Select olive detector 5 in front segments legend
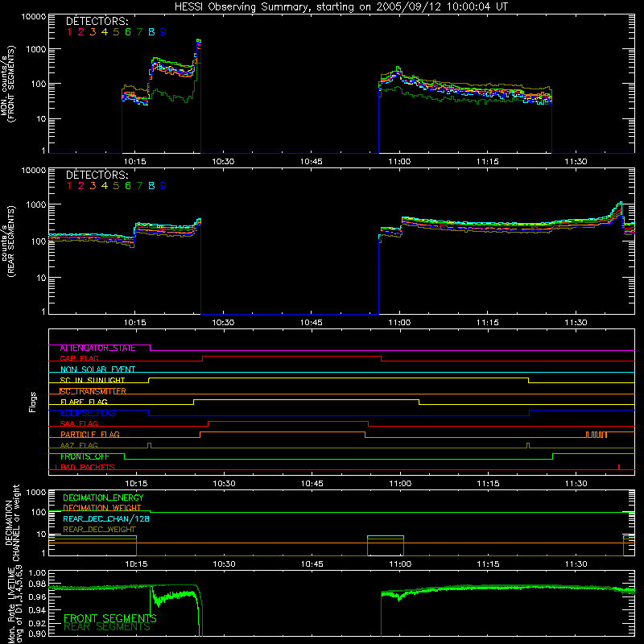 pyautogui.click(x=116, y=32)
